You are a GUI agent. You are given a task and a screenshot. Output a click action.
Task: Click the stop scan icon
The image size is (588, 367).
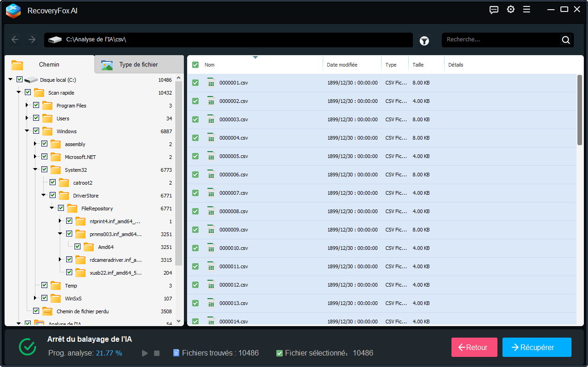tap(157, 353)
